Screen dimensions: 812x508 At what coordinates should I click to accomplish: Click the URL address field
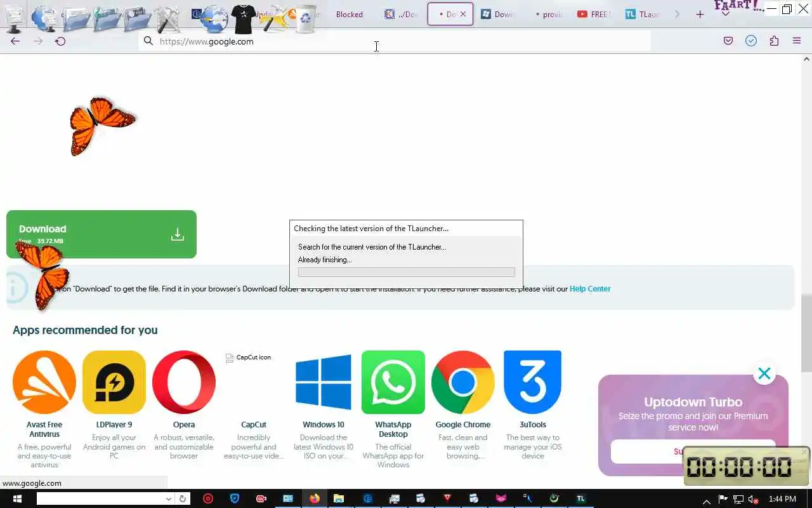pos(395,41)
